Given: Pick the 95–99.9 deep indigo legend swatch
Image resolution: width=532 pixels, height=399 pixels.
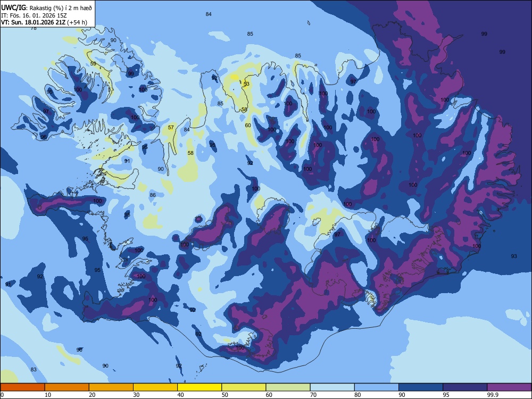Looking at the screenshot, I should [465, 387].
